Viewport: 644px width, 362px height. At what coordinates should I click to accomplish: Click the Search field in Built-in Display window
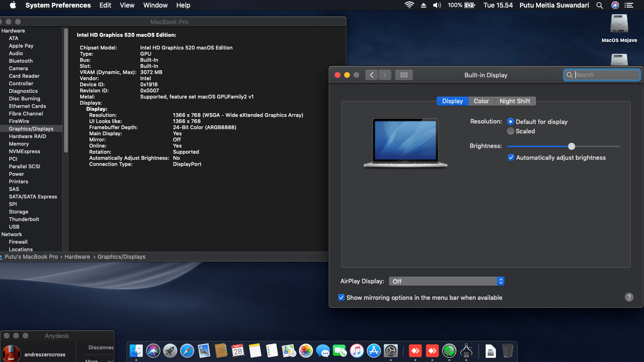pyautogui.click(x=602, y=74)
